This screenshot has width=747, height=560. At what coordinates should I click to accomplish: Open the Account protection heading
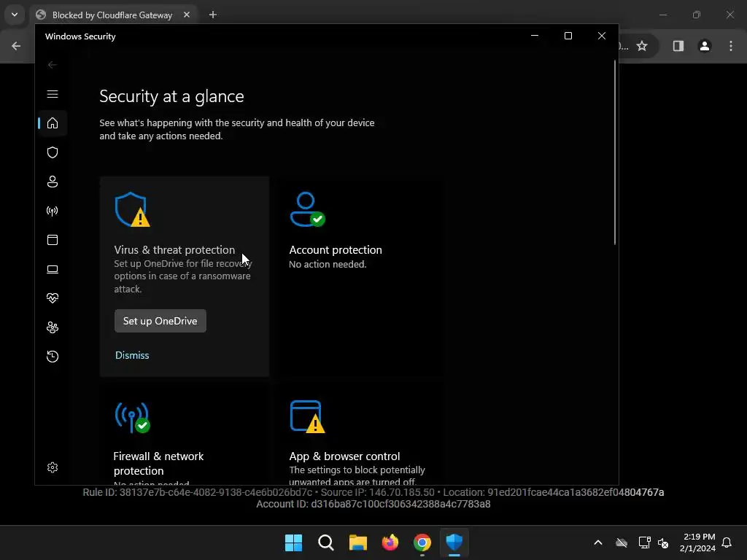(336, 250)
